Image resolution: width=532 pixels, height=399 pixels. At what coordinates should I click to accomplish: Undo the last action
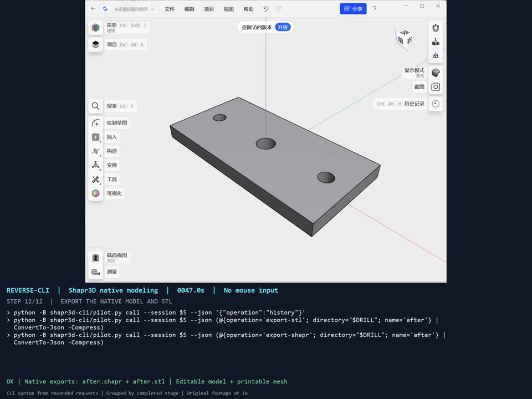[266, 9]
